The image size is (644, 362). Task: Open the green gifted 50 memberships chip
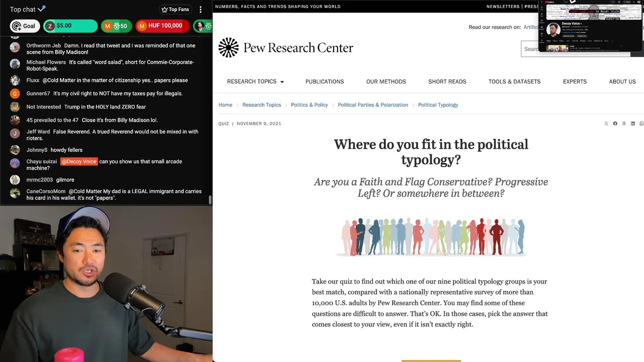tap(116, 26)
